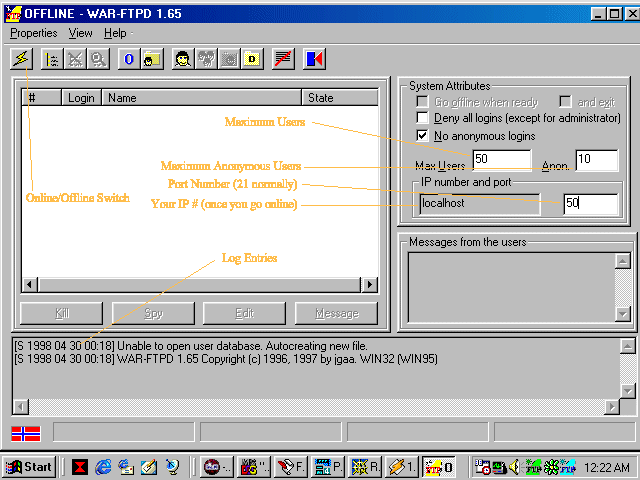
Task: Click log pane scroll down arrow
Action: [x=627, y=391]
